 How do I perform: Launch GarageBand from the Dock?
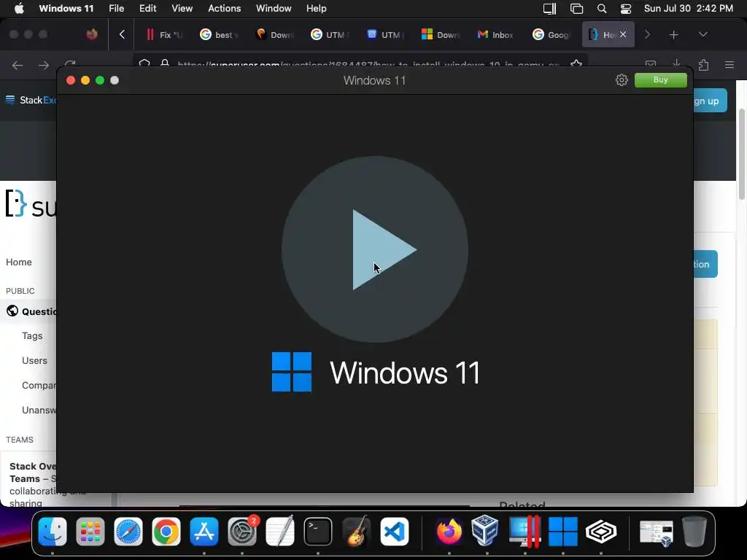356,532
